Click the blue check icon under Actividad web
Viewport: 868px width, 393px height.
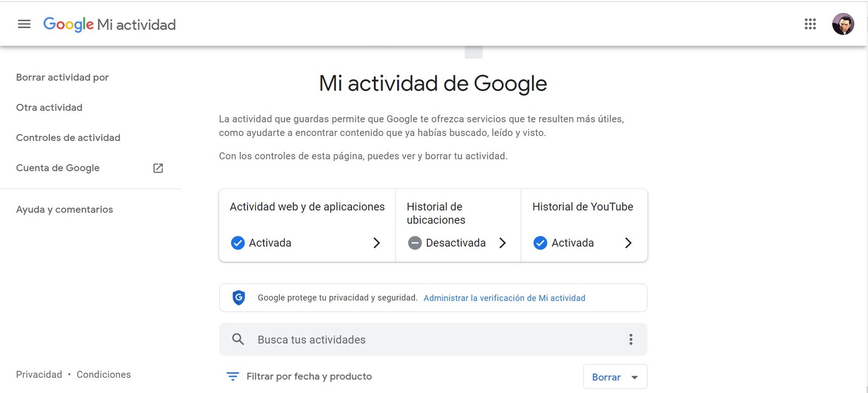(x=238, y=243)
